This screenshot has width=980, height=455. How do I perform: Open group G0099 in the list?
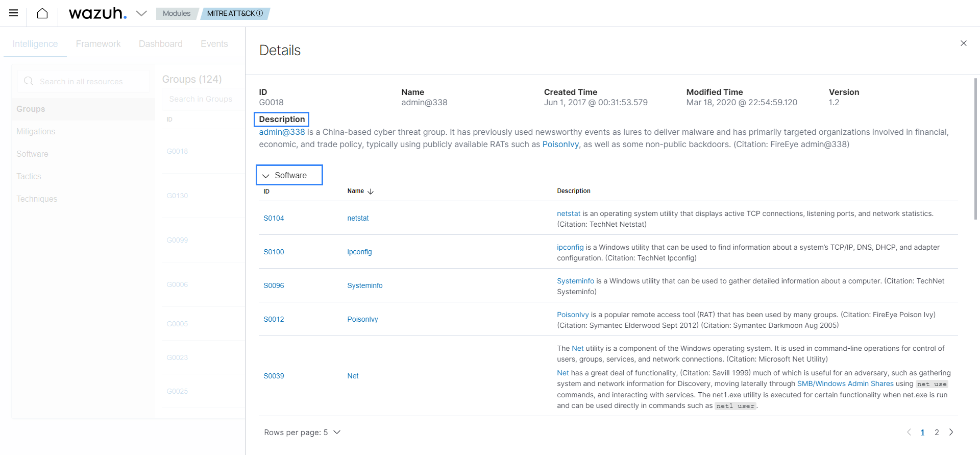tap(177, 240)
